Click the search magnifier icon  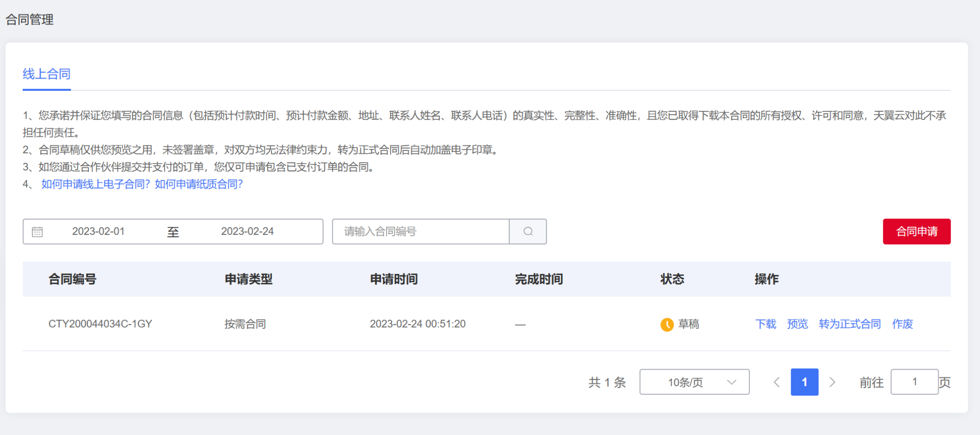[x=528, y=231]
